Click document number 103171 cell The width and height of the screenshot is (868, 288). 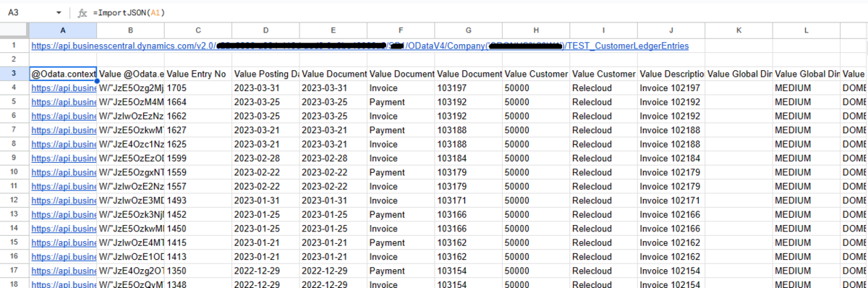[468, 200]
